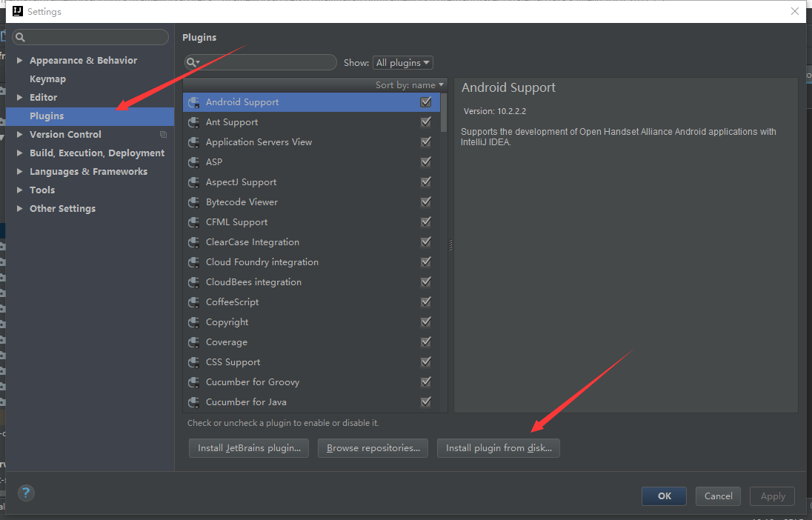Click the Application Servers View plugin icon

pos(194,142)
